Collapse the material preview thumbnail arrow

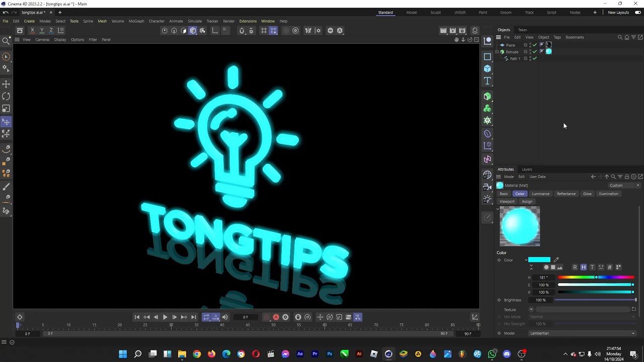click(x=498, y=209)
